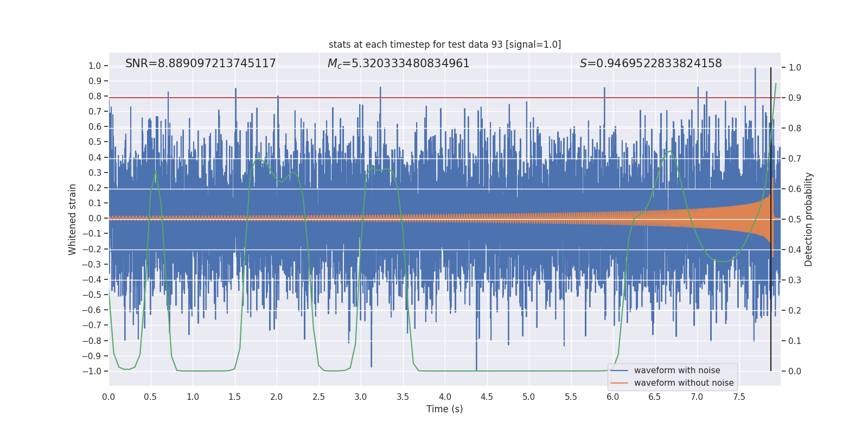Click the blue line sample in legend

[x=619, y=371]
